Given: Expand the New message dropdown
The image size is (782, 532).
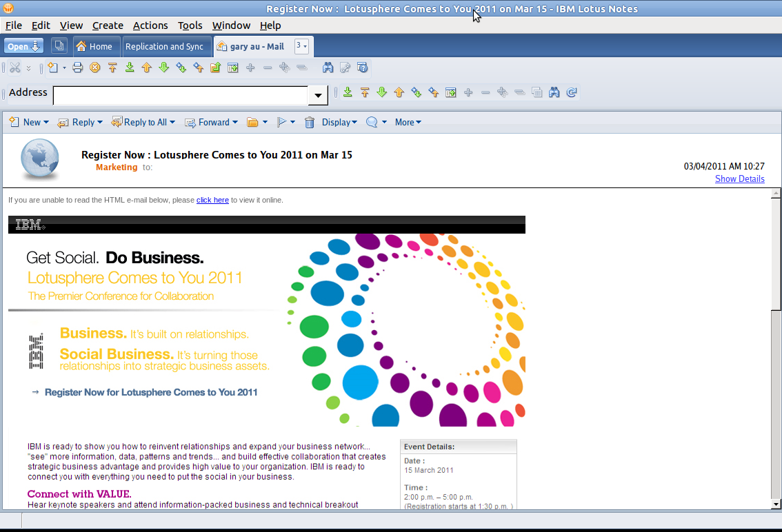Looking at the screenshot, I should point(46,122).
